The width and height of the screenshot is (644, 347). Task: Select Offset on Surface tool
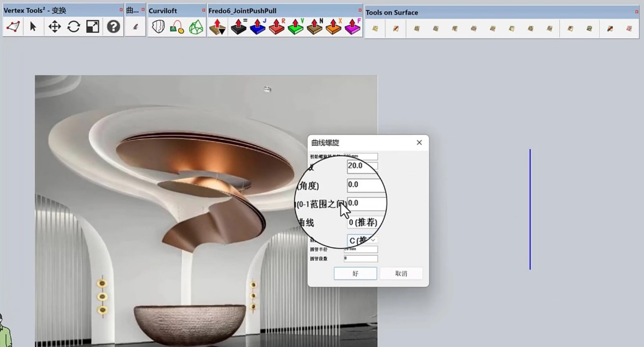pos(570,28)
